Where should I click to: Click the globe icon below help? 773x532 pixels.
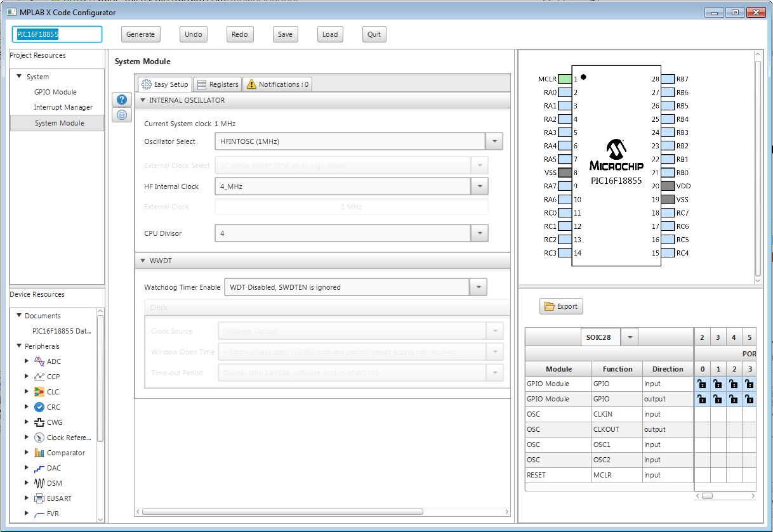click(x=122, y=115)
